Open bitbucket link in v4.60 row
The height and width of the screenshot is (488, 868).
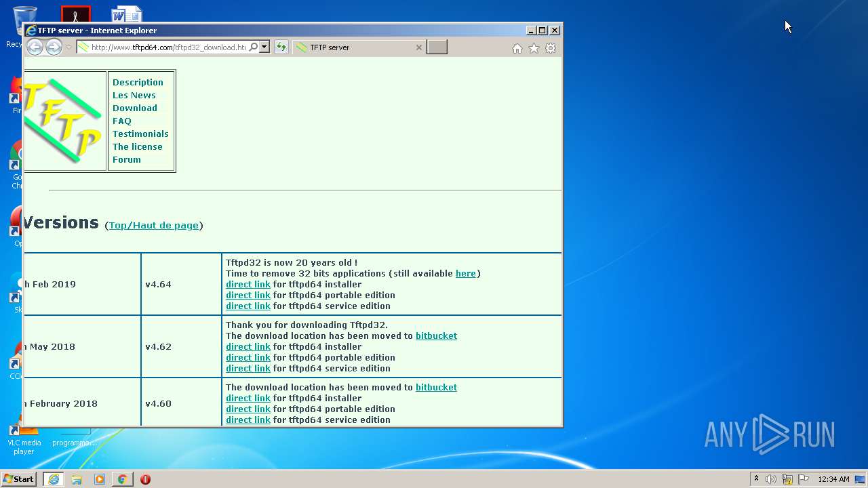tap(436, 387)
